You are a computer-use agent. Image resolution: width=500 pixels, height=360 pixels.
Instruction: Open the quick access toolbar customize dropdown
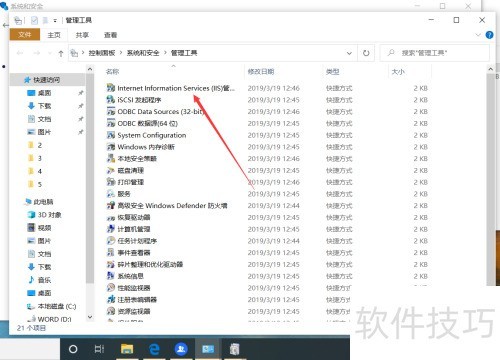(55, 21)
